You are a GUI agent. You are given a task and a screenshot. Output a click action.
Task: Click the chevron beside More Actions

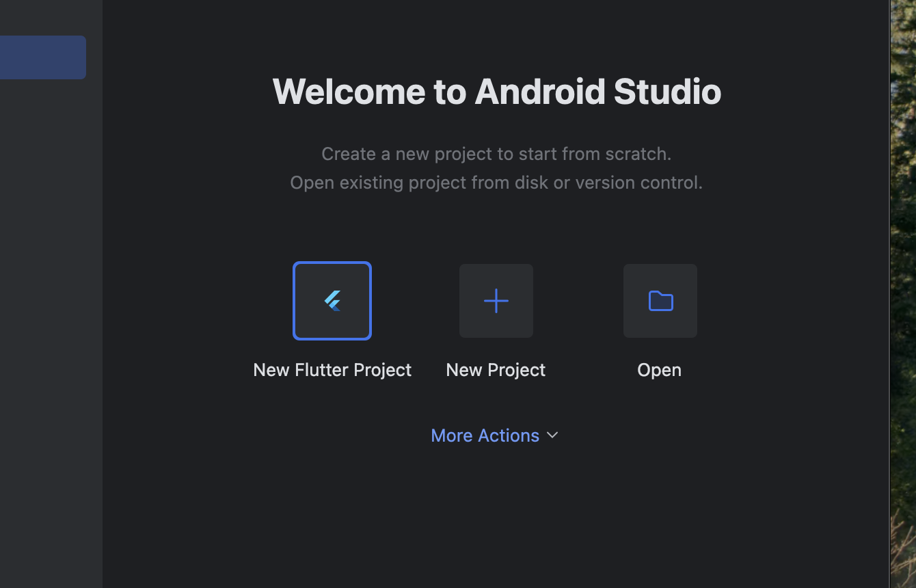tap(552, 436)
